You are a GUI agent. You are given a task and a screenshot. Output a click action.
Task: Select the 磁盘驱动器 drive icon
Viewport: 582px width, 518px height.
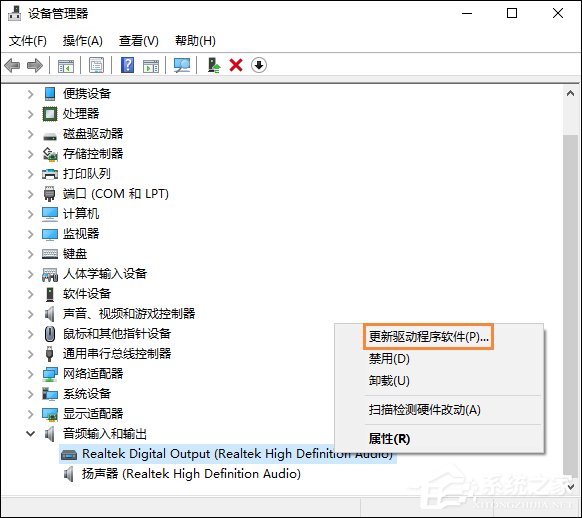(x=50, y=137)
